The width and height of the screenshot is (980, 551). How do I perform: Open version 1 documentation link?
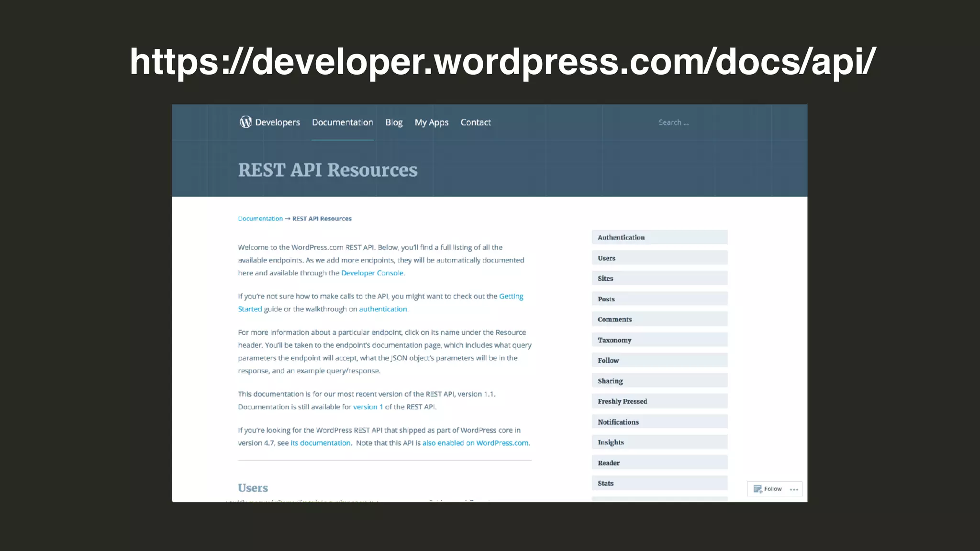[x=367, y=407]
